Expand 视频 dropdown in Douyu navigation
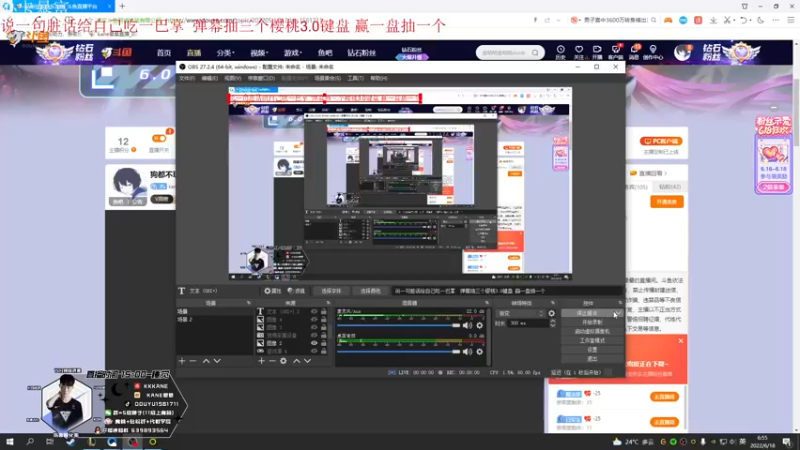The image size is (800, 450). click(259, 53)
